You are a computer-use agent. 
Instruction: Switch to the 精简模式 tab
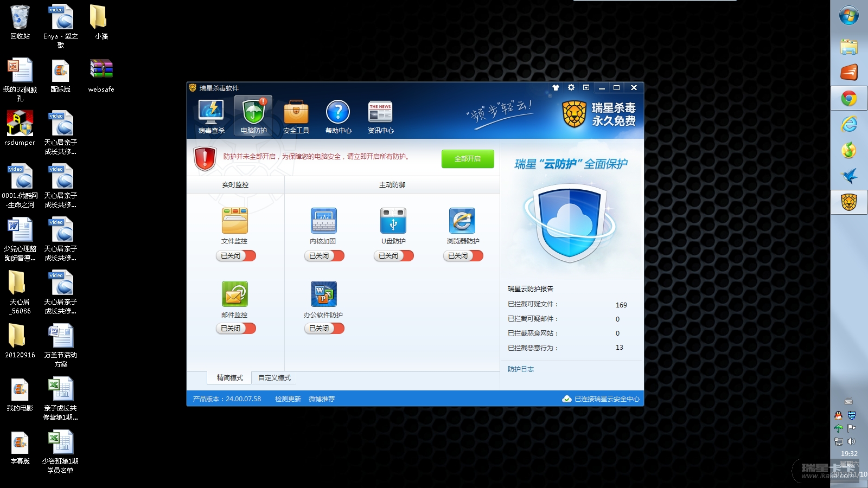click(x=229, y=378)
